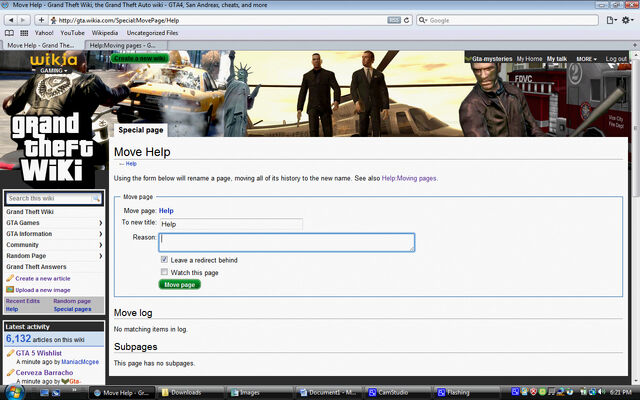
Task: Go to My Home
Action: pos(529,59)
